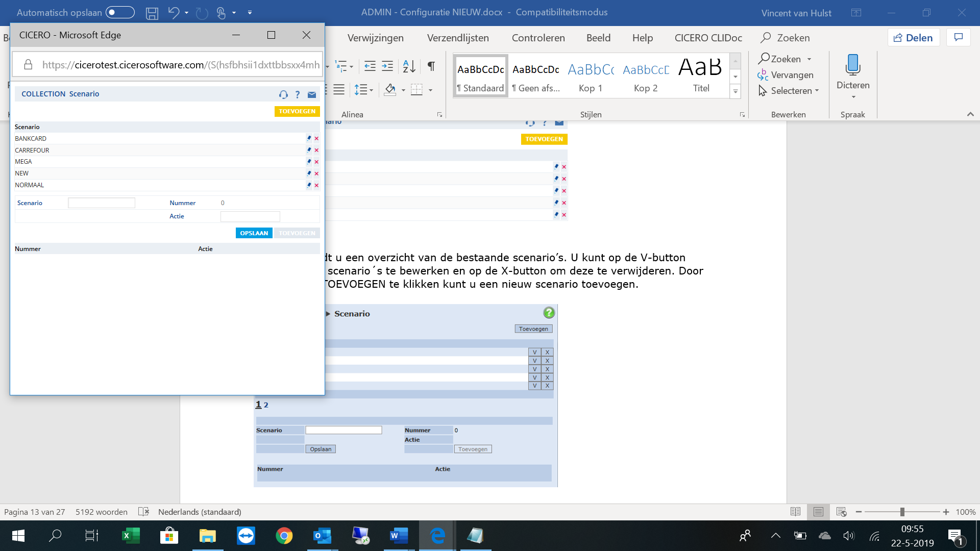The width and height of the screenshot is (980, 551).
Task: Click the question mark help icon in CICERO
Action: point(298,94)
